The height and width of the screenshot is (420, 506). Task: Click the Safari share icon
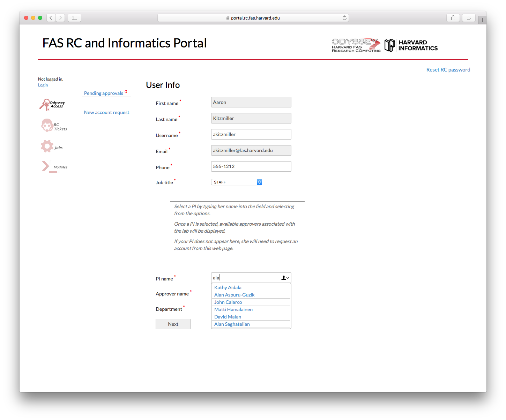[453, 18]
